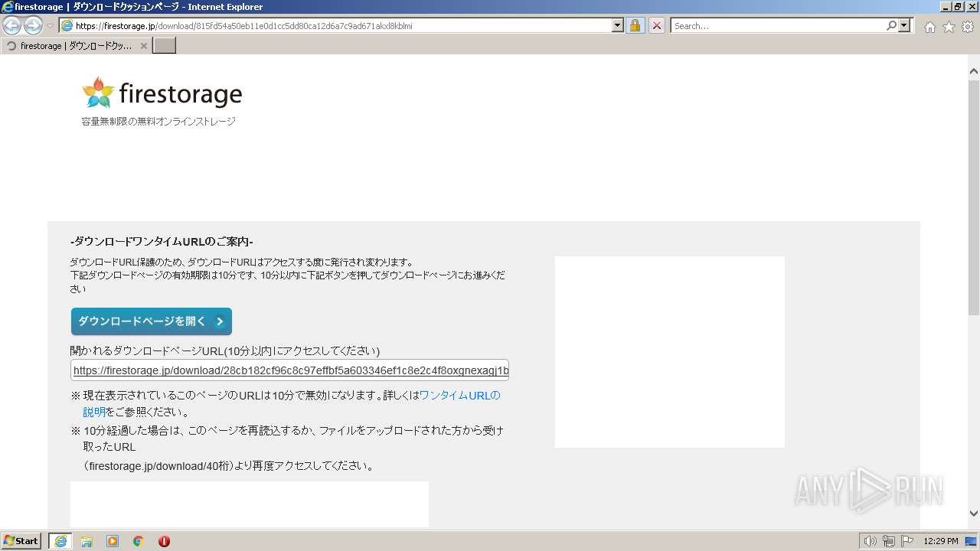The width and height of the screenshot is (980, 551).
Task: Select the firestorage browser tab
Action: [x=75, y=46]
